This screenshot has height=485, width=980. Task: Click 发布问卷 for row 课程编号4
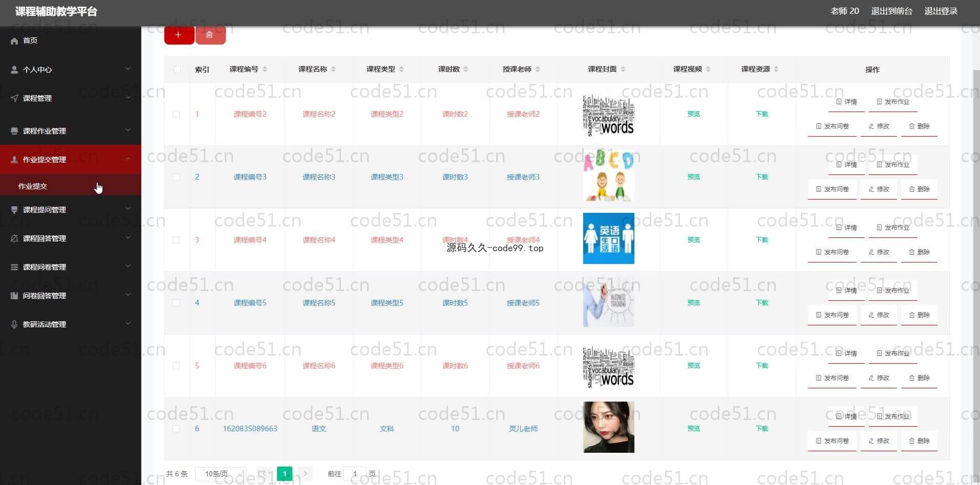tap(832, 252)
